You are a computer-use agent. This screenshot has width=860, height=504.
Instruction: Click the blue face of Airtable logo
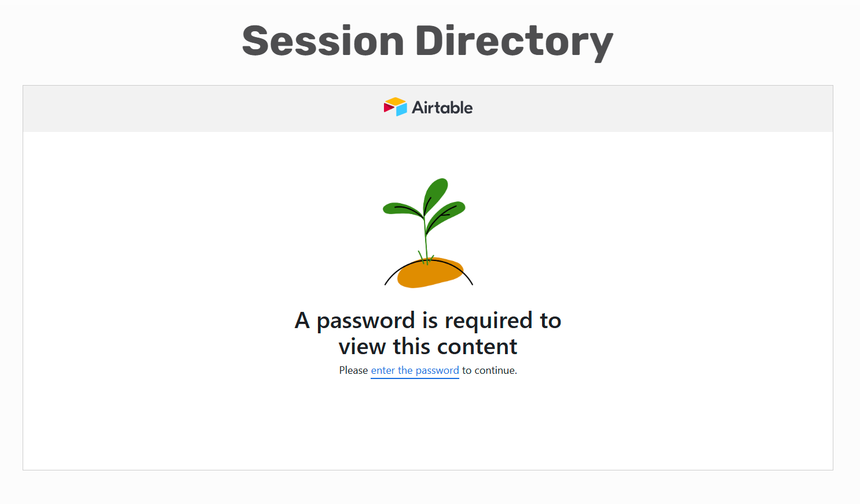tap(402, 110)
